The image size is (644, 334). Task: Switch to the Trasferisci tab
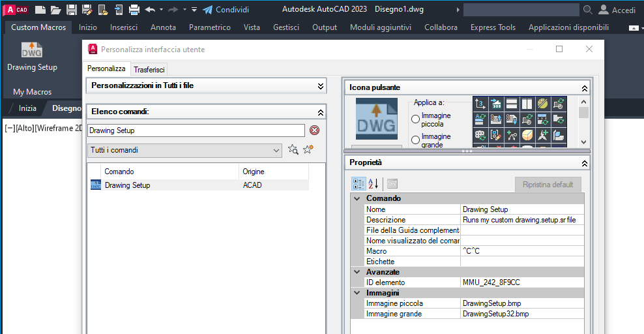pyautogui.click(x=149, y=69)
